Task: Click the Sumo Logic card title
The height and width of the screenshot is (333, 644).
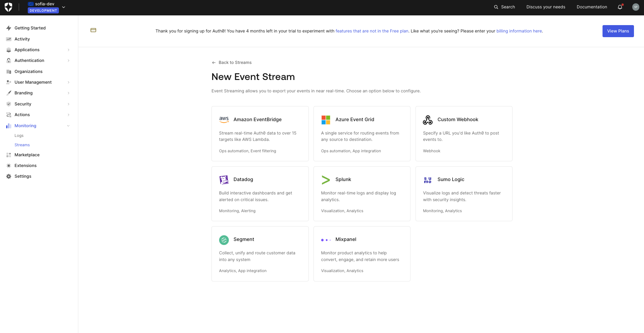Action: [451, 179]
